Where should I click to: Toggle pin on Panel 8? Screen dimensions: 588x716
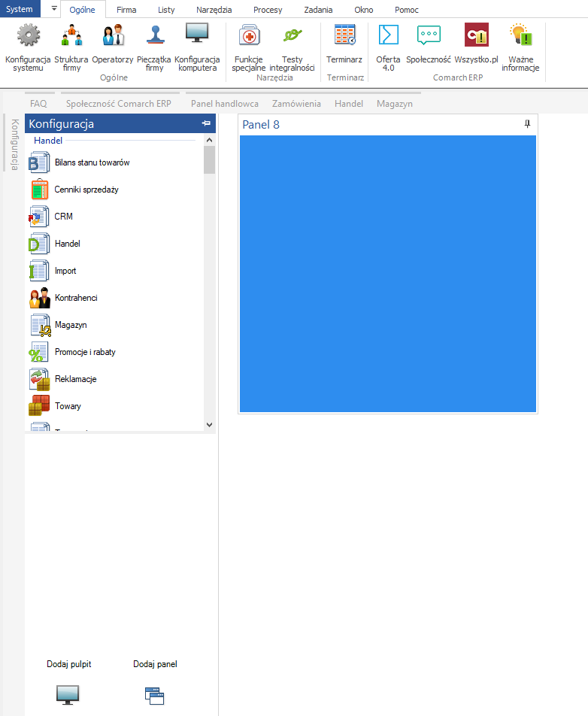[527, 124]
